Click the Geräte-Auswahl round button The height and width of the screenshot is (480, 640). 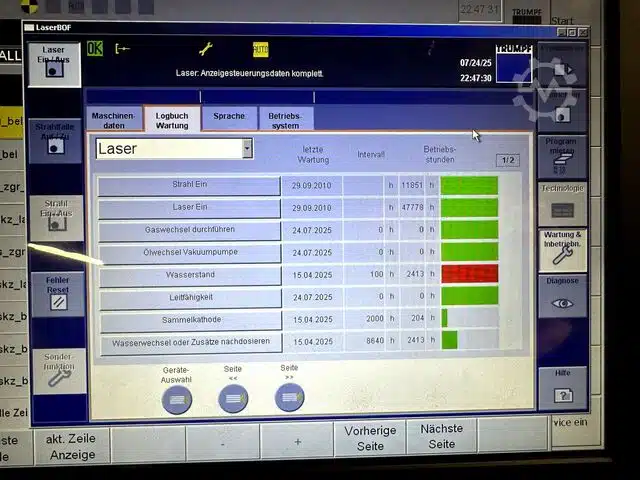pos(176,398)
